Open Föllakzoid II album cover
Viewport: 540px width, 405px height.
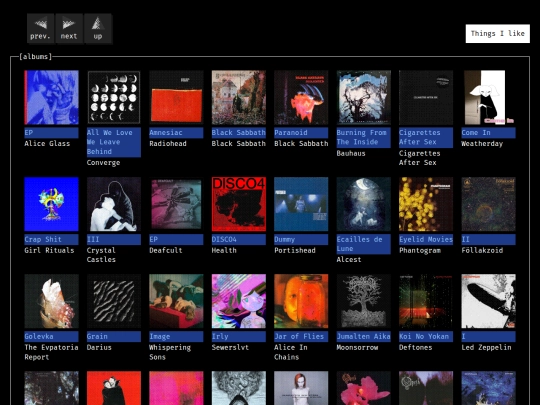488,204
